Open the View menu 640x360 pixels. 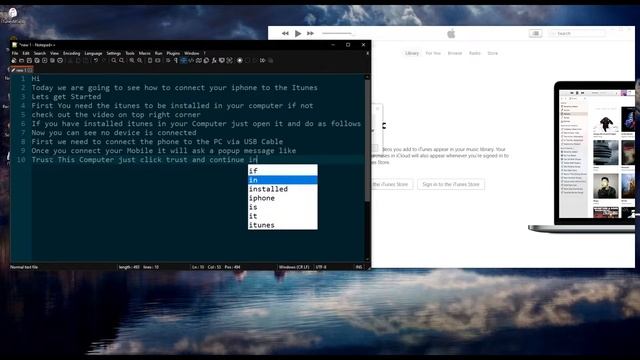coord(54,53)
